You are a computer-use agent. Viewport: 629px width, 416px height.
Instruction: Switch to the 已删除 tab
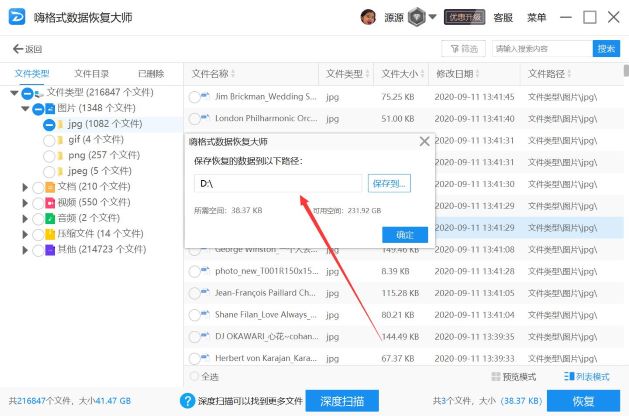(x=151, y=74)
